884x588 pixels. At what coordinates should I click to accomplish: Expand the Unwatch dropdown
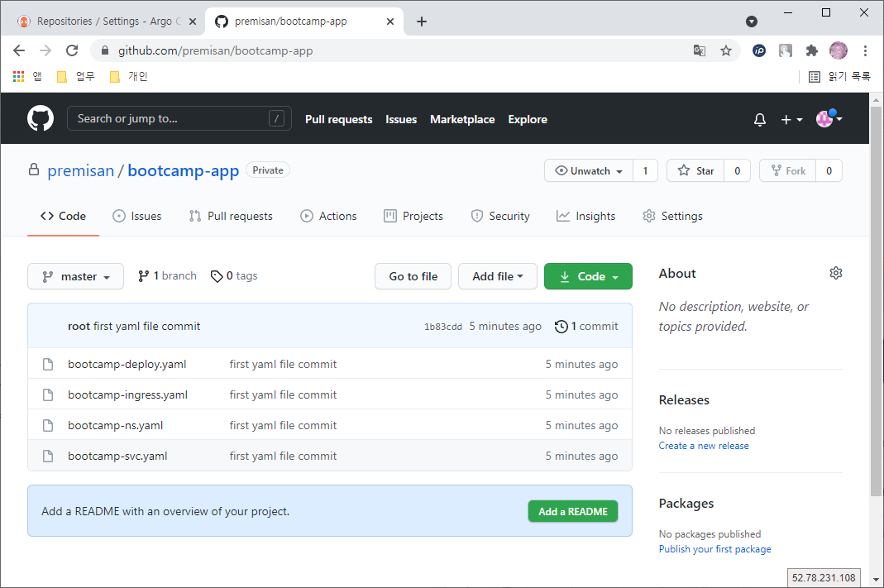click(x=589, y=171)
